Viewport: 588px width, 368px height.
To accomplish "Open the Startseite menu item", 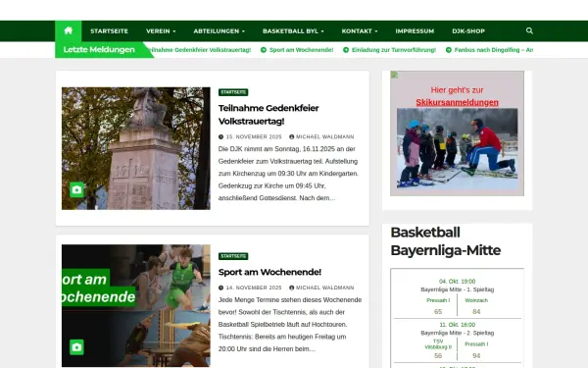I will click(x=109, y=31).
